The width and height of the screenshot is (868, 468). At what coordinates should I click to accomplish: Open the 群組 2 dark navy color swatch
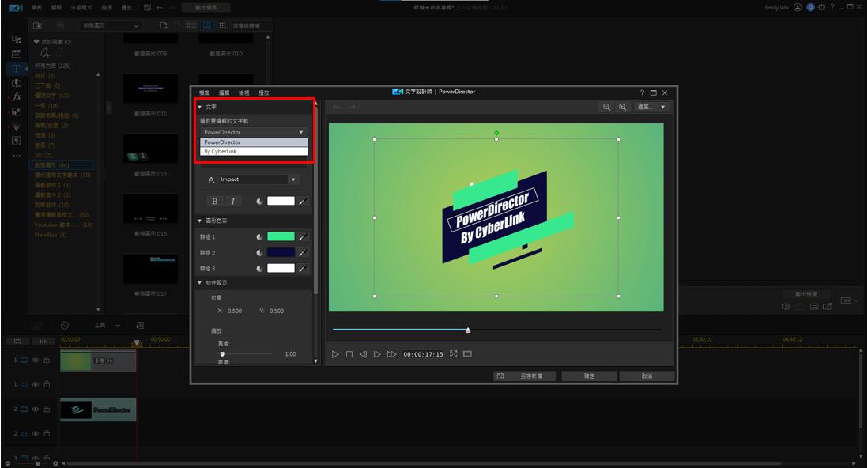[x=281, y=252]
